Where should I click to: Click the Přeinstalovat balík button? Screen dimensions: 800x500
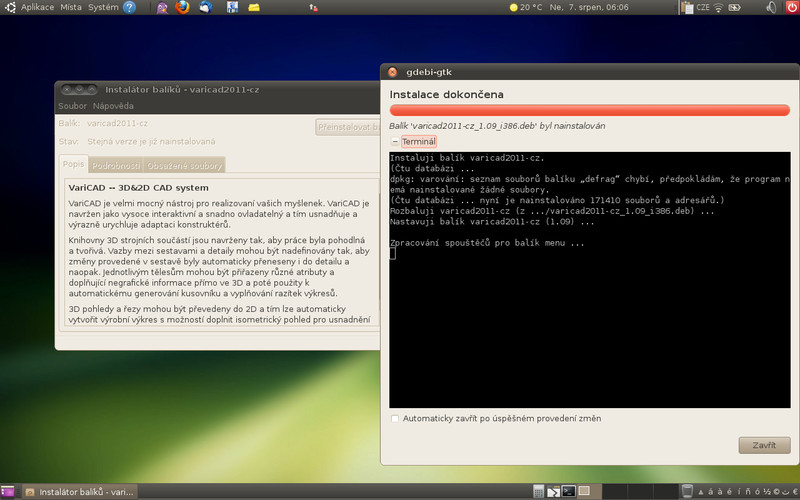tap(348, 127)
